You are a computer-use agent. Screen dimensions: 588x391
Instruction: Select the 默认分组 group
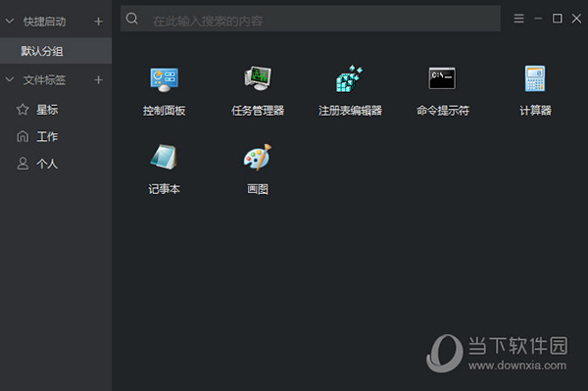(56, 51)
